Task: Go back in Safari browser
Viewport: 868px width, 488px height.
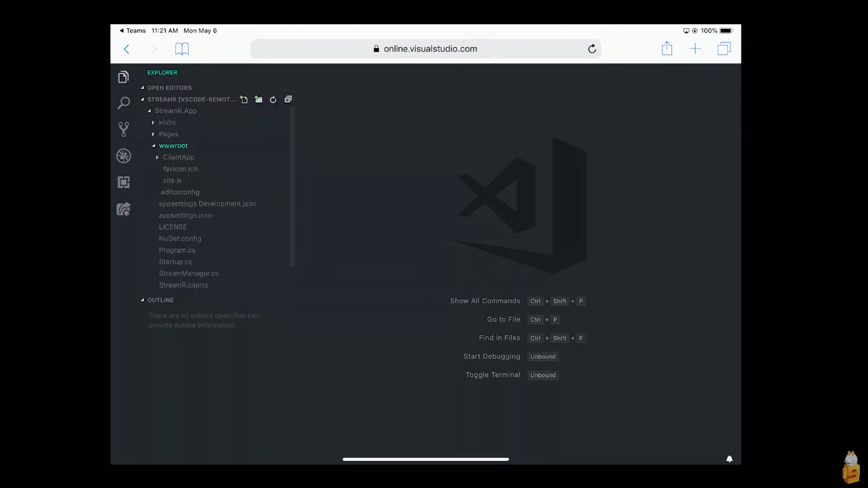Action: (x=126, y=49)
